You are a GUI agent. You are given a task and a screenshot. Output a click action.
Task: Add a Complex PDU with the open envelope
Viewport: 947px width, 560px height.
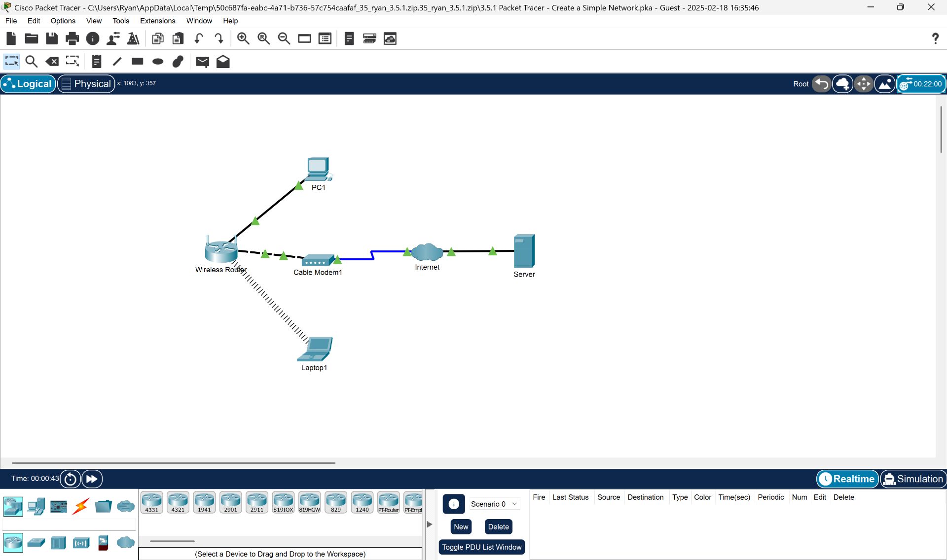(x=223, y=62)
